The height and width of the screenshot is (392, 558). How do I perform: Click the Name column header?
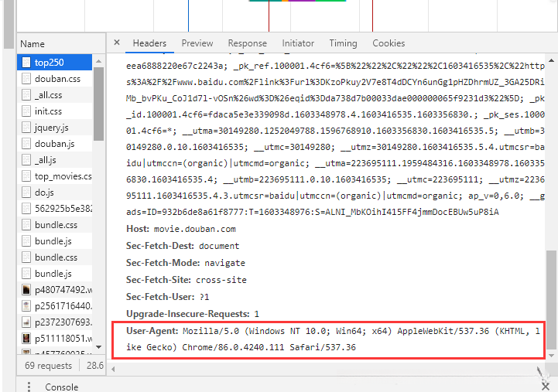pos(61,44)
